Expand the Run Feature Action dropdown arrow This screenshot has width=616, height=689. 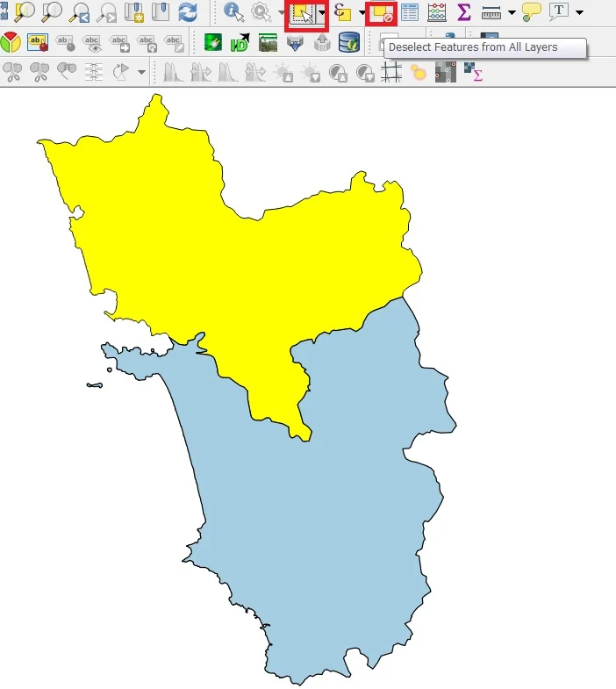[x=281, y=13]
